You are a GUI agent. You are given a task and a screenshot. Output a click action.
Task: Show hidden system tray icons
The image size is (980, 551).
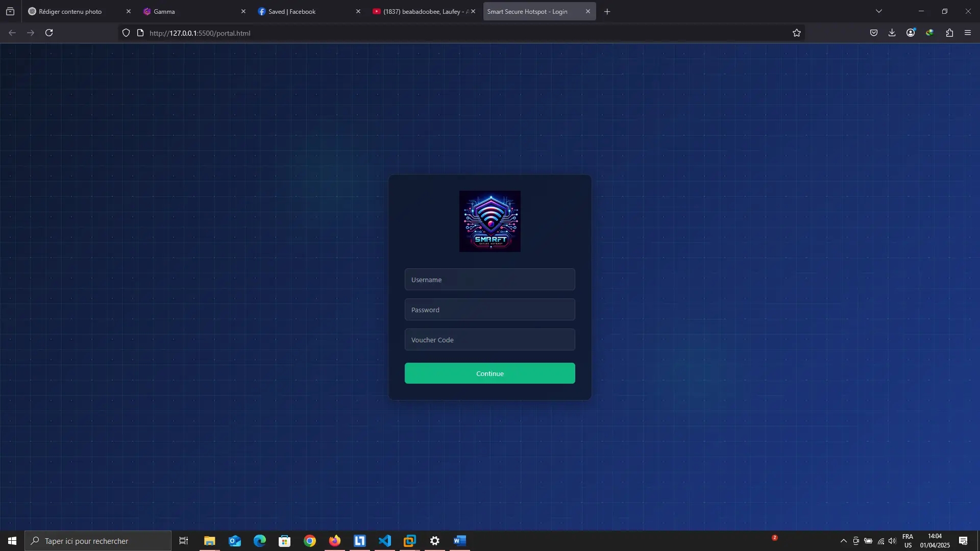coord(844,541)
